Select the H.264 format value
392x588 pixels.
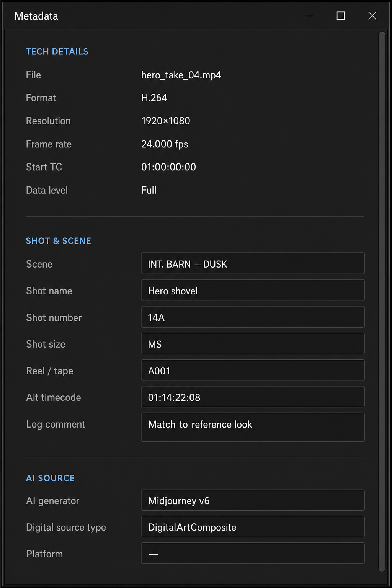click(x=154, y=98)
